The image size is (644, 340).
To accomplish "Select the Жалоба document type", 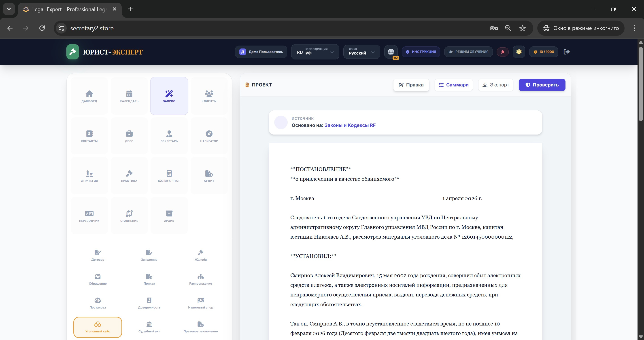I will (200, 255).
